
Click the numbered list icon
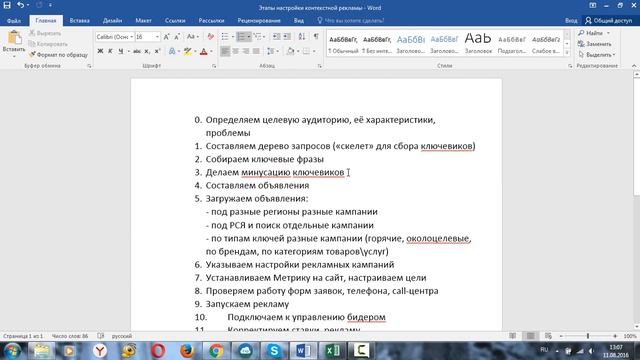242,37
